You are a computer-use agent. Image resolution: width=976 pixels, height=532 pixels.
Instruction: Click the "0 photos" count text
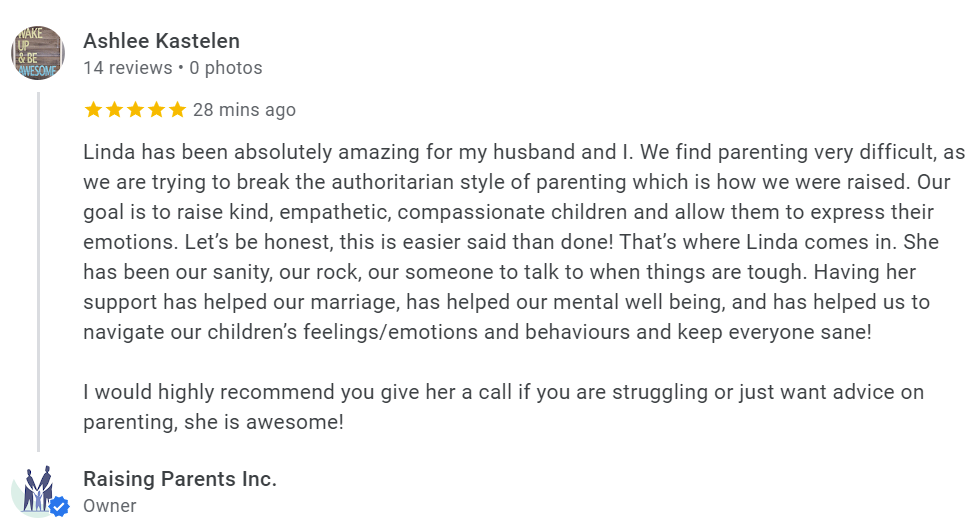(225, 68)
